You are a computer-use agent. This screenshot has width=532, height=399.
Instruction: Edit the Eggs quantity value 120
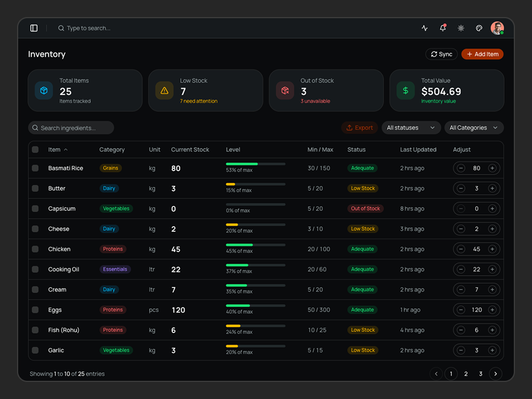(476, 310)
